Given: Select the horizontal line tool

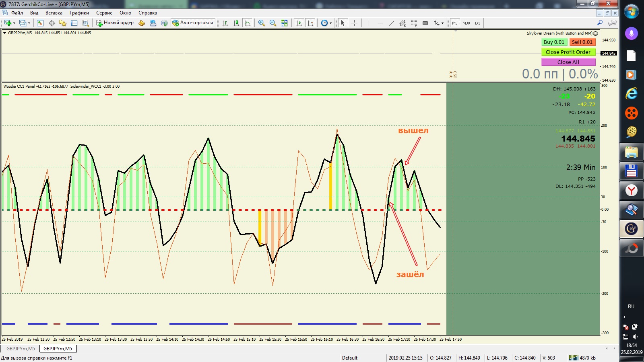Looking at the screenshot, I should point(380,23).
